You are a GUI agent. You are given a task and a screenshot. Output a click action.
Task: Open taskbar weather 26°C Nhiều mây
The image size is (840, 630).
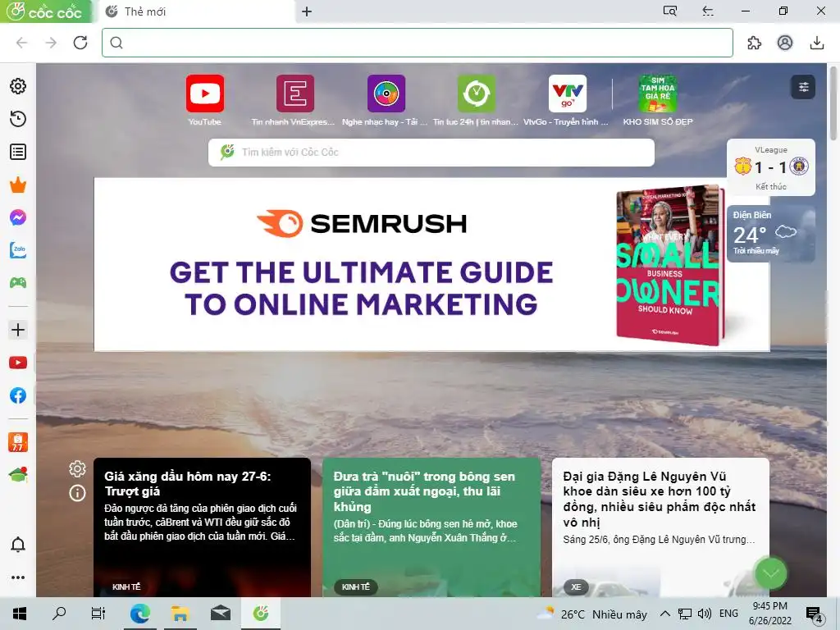(592, 614)
